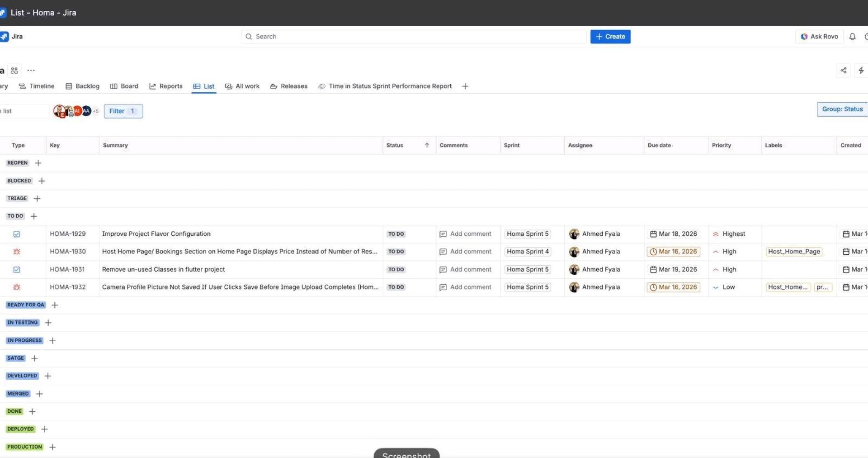Image resolution: width=868 pixels, height=458 pixels.
Task: Open the Group: Status dropdown
Action: point(842,109)
